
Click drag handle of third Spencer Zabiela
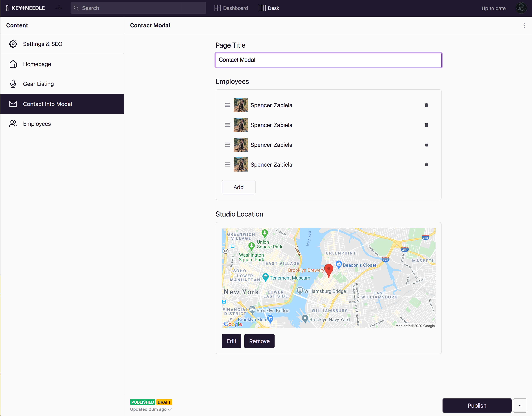pyautogui.click(x=227, y=145)
